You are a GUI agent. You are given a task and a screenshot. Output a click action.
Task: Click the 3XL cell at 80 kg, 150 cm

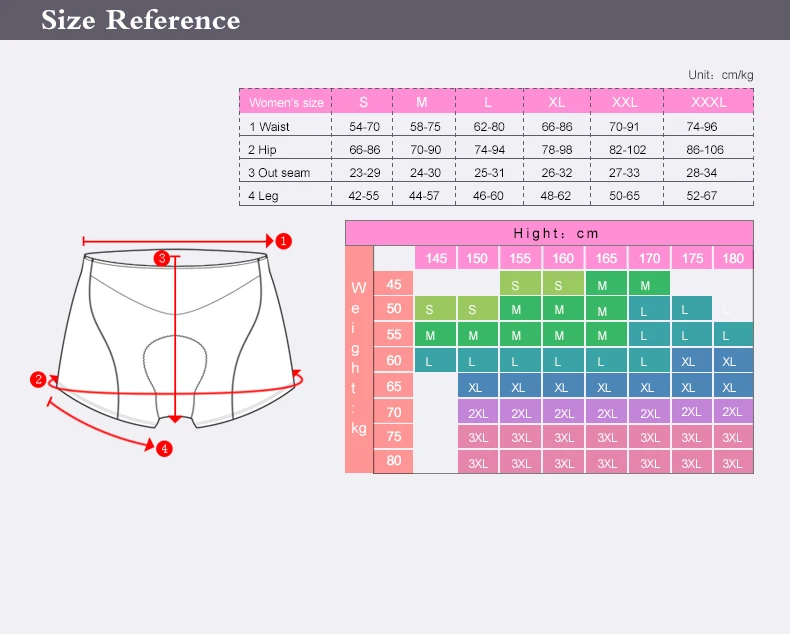click(x=478, y=461)
